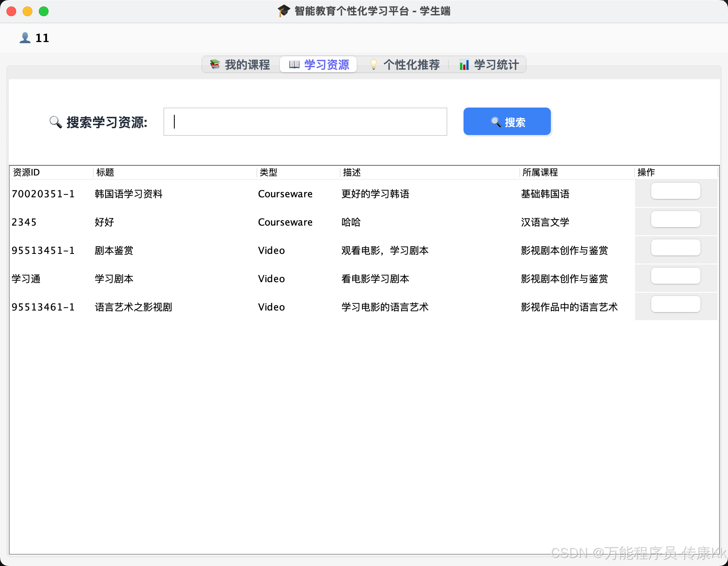728x566 pixels.
Task: Close the window with the red button
Action: tap(11, 11)
